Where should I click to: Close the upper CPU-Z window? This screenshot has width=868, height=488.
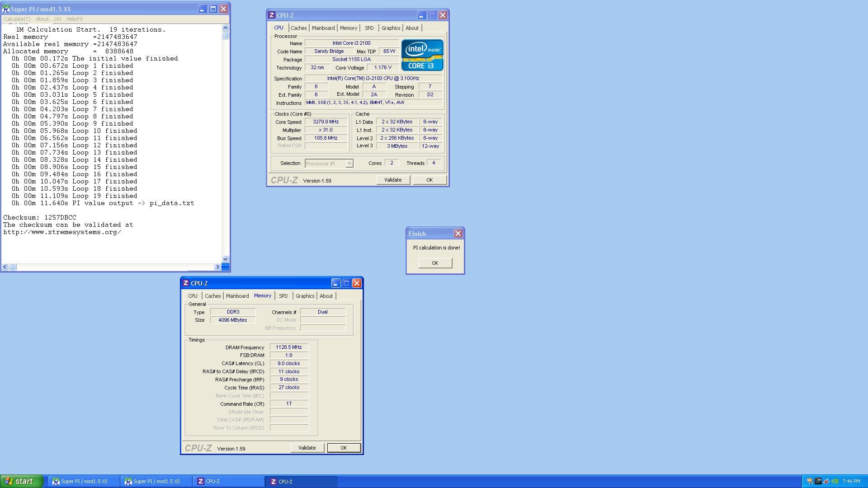point(443,15)
